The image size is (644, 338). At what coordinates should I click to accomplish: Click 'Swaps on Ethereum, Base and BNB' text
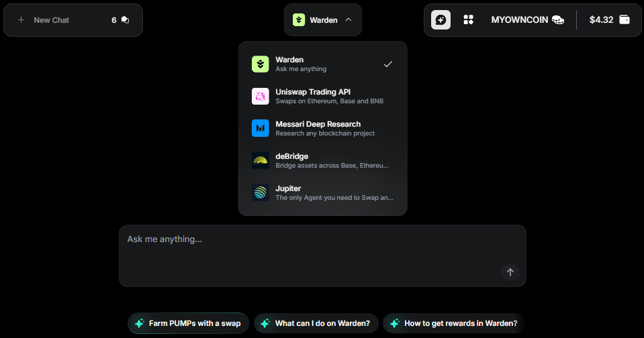pyautogui.click(x=330, y=101)
